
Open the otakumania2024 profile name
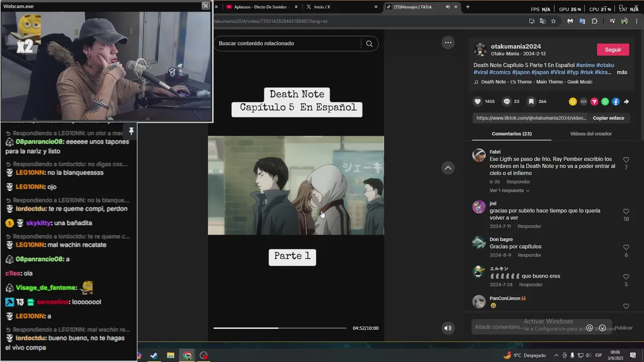[x=516, y=47]
